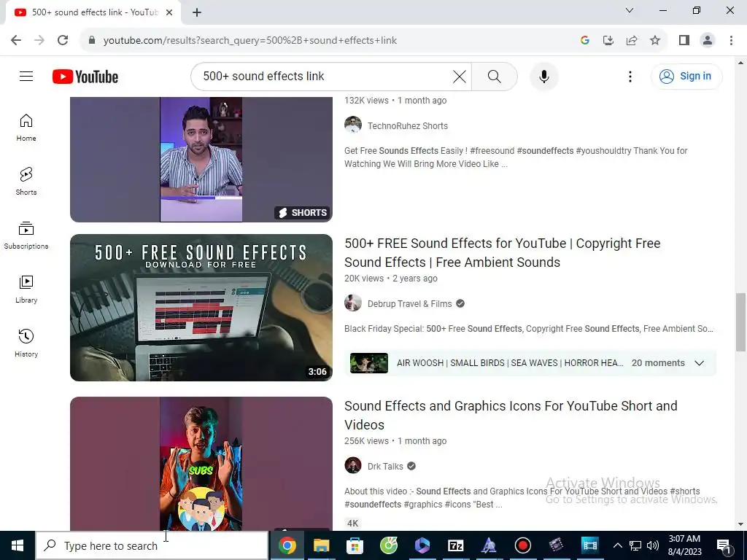Open Drk Talks channel name
This screenshot has width=747, height=560.
385,466
